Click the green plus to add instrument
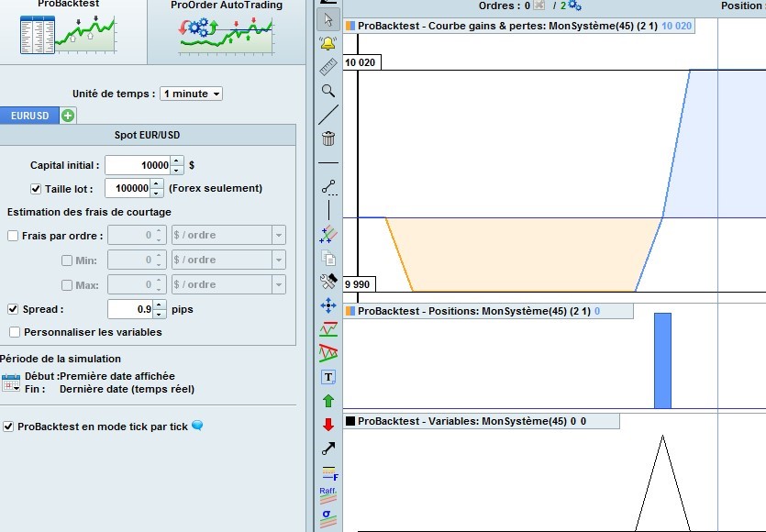The width and height of the screenshot is (766, 532). click(x=68, y=116)
